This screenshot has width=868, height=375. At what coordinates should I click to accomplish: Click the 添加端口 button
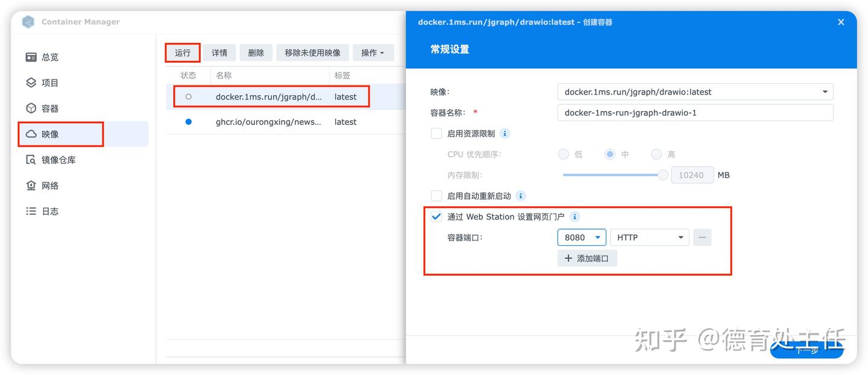(587, 258)
